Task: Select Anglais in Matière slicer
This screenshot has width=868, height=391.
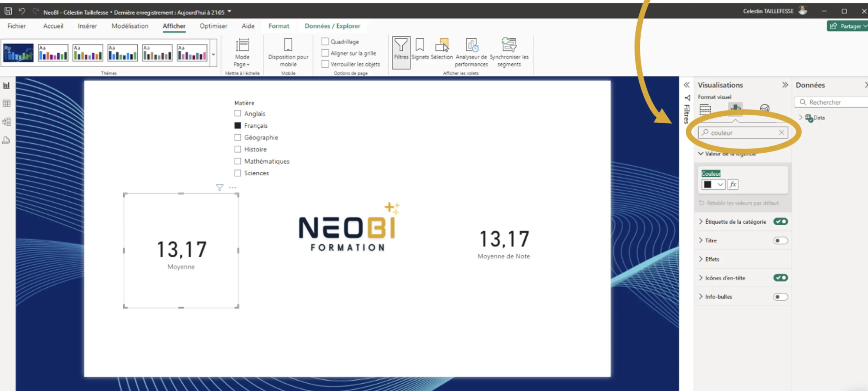Action: 237,114
